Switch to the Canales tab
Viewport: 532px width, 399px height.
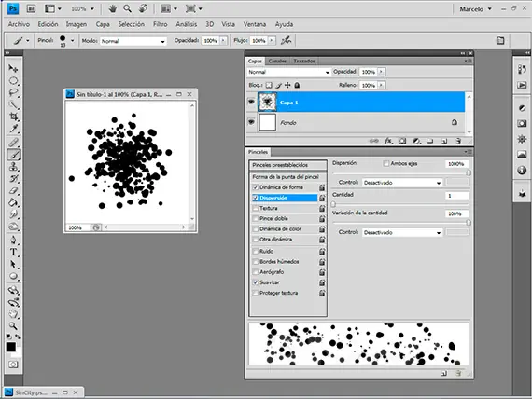click(277, 61)
